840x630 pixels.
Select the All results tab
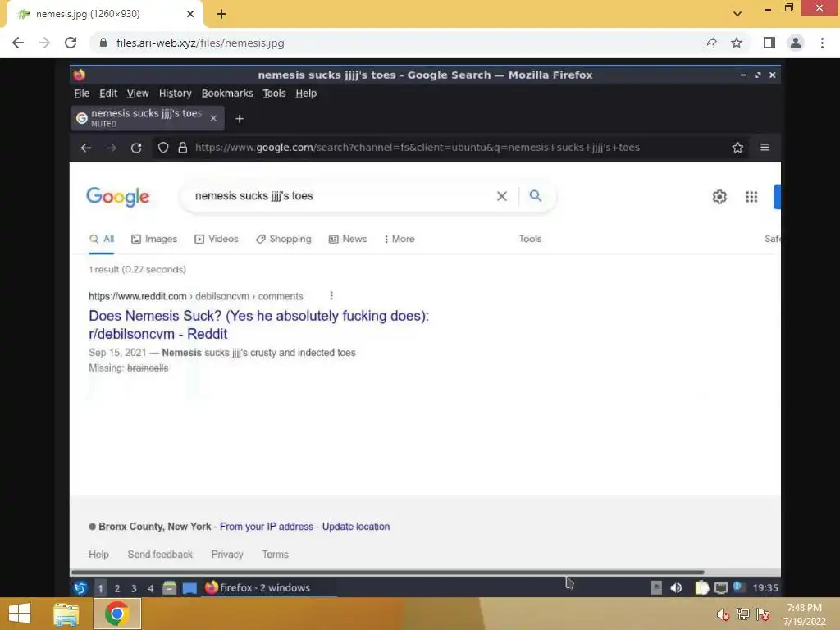point(102,239)
